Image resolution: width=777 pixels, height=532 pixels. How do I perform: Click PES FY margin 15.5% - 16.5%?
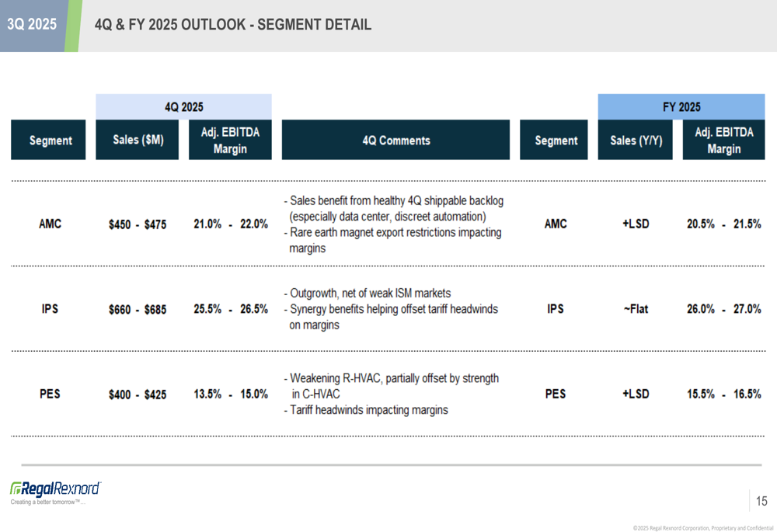tap(723, 395)
